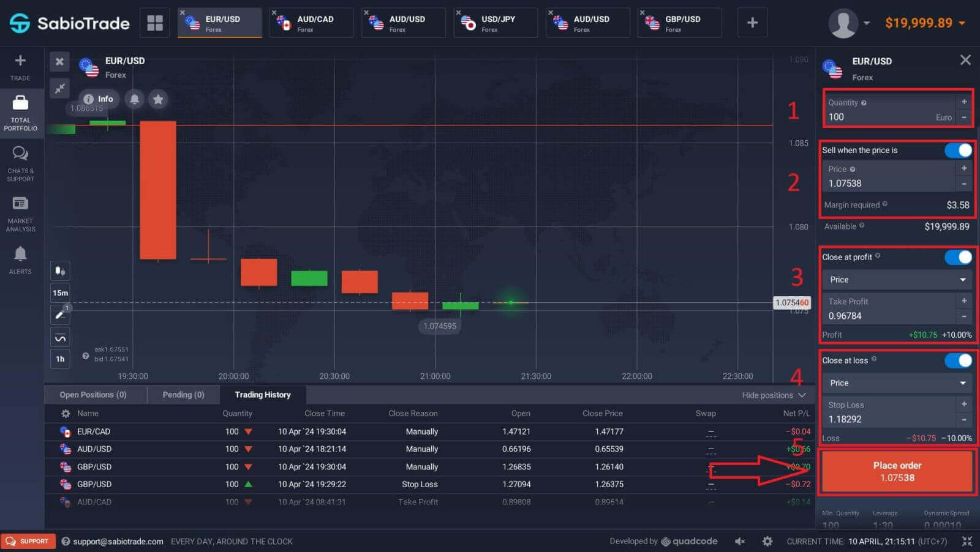
Task: Click the candlestick chart type selector
Action: (x=59, y=270)
